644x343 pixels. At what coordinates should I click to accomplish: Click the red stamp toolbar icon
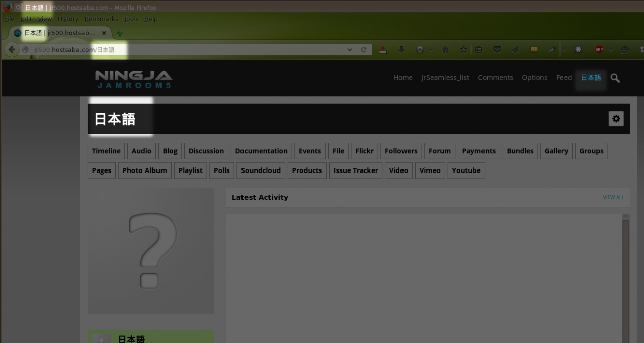(383, 50)
